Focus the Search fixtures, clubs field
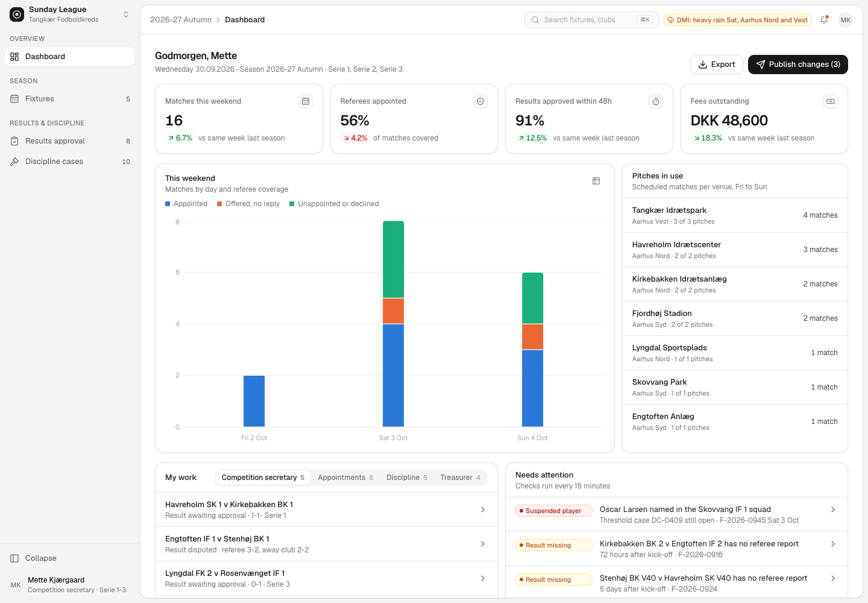This screenshot has height=603, width=868. pos(592,20)
